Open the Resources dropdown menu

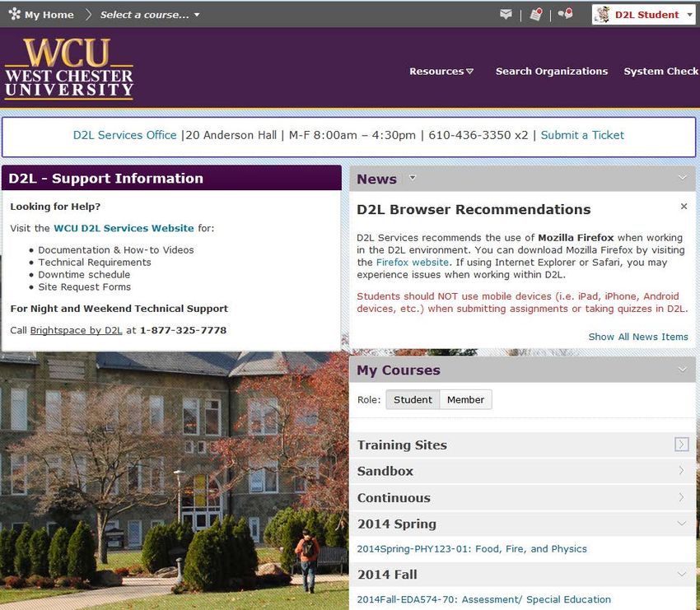click(x=441, y=71)
